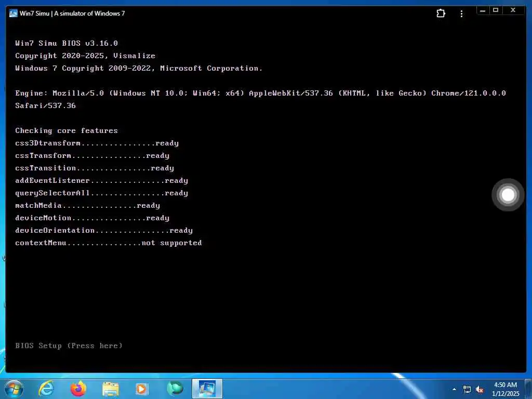Click the window title 'Win7 Simu | A simulator of Windows 7'

(72, 13)
